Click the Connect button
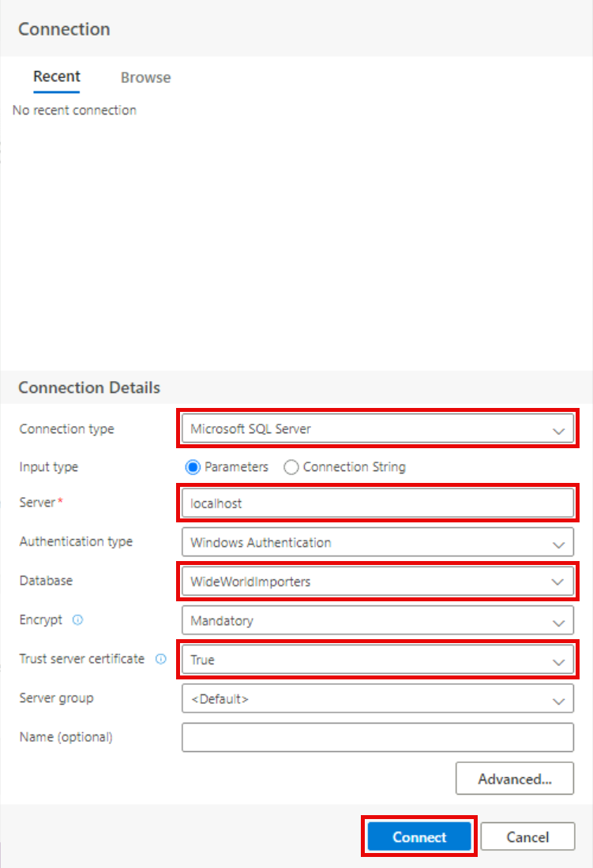 click(x=419, y=837)
